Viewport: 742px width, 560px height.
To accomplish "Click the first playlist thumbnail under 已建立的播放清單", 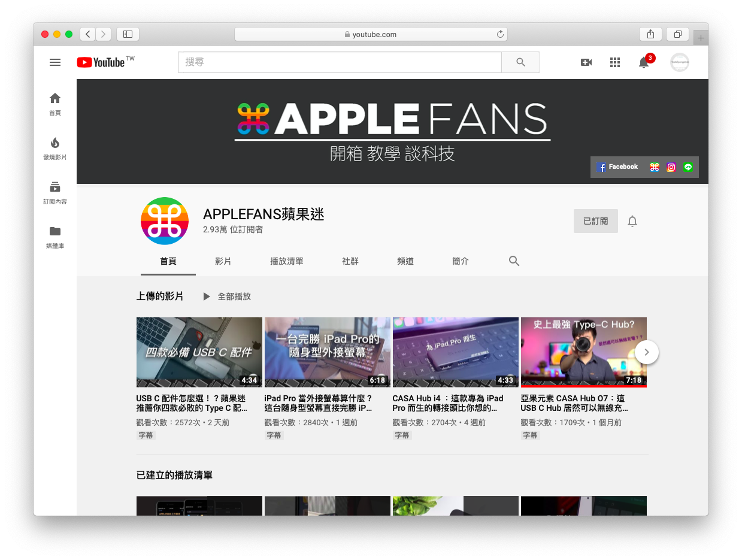I will [199, 505].
